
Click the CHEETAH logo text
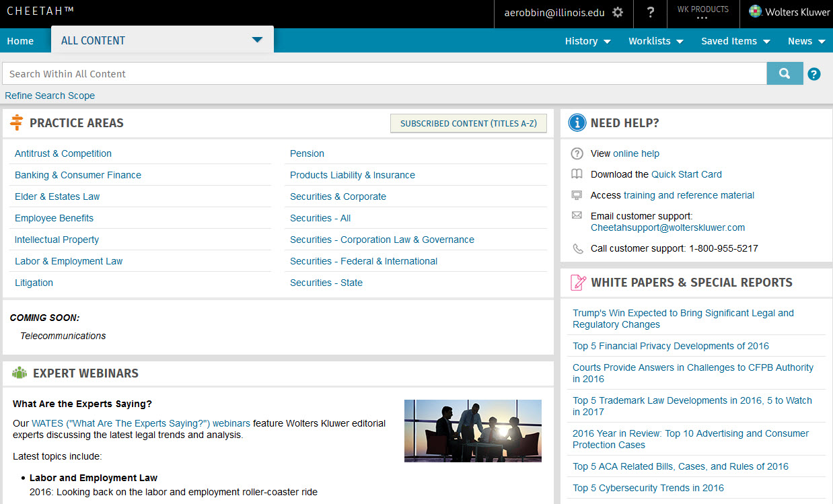coord(40,11)
